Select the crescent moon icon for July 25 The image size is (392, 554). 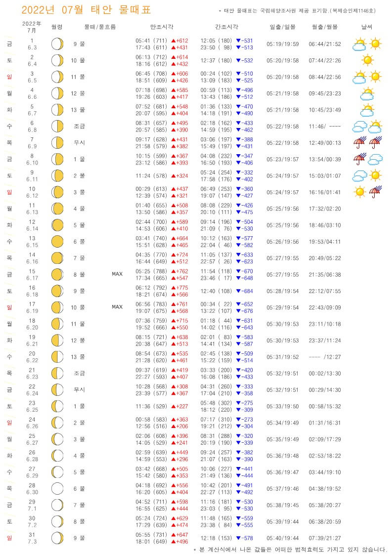(x=57, y=439)
